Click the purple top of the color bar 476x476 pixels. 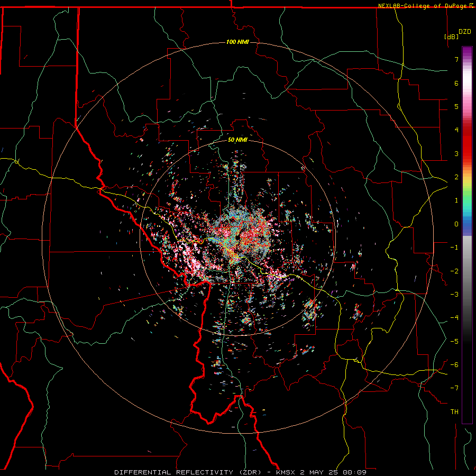467,52
